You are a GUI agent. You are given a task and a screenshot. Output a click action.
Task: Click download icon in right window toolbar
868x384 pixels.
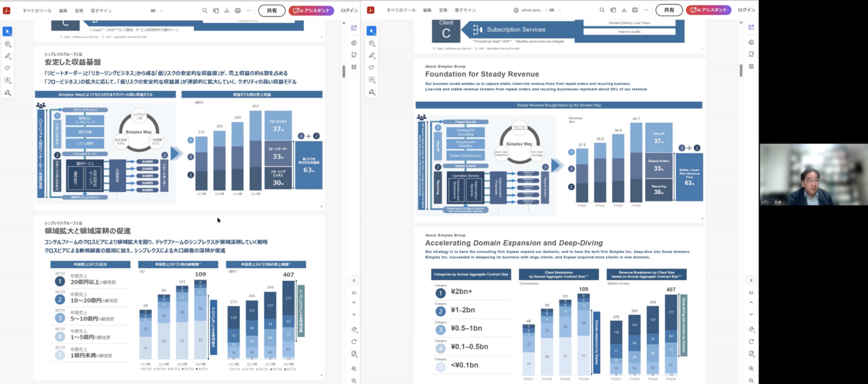(624, 11)
